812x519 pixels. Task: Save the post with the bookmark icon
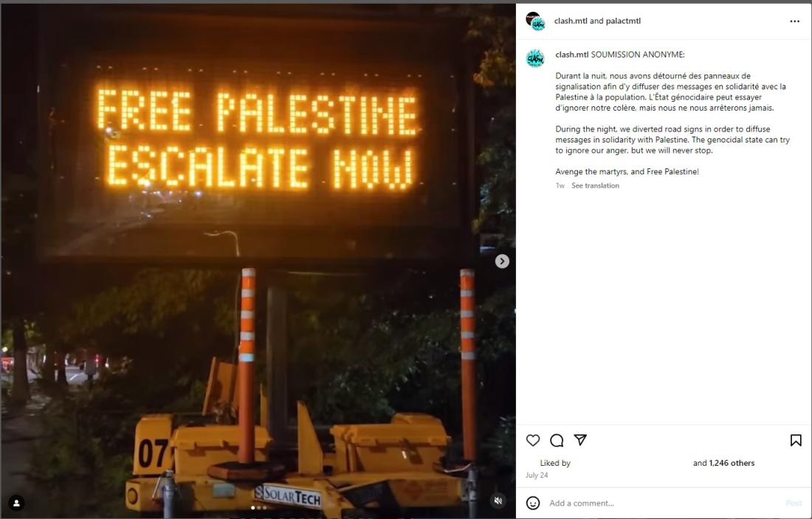point(796,440)
